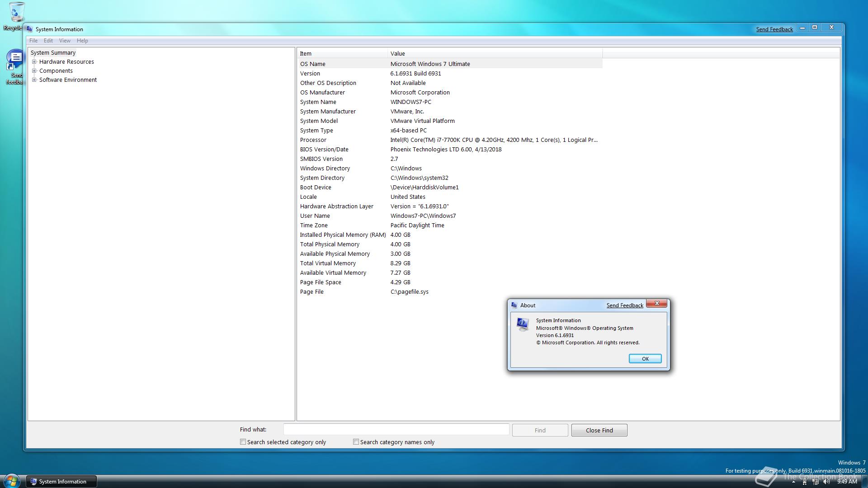Select the Boot Device row
868x488 pixels.
(x=450, y=188)
